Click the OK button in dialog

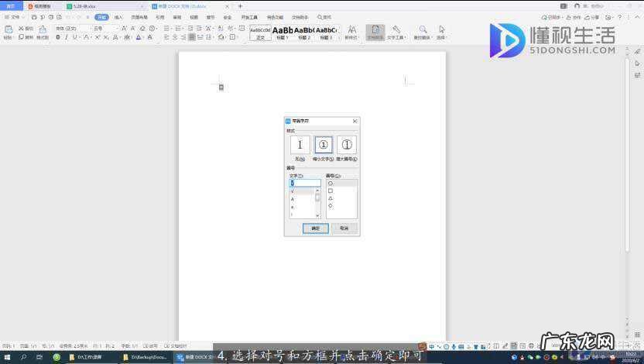click(315, 228)
